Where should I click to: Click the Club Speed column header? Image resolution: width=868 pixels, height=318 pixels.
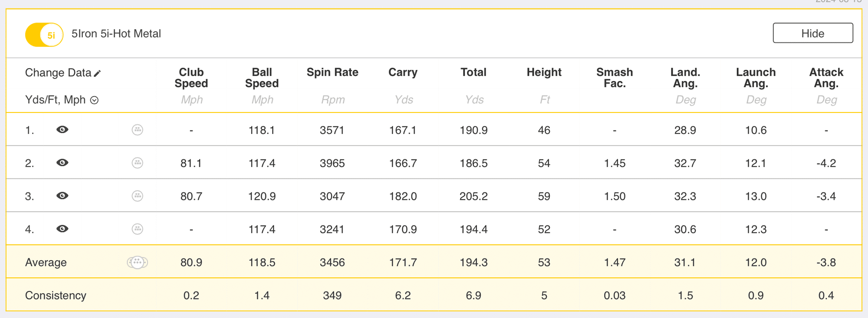point(191,78)
